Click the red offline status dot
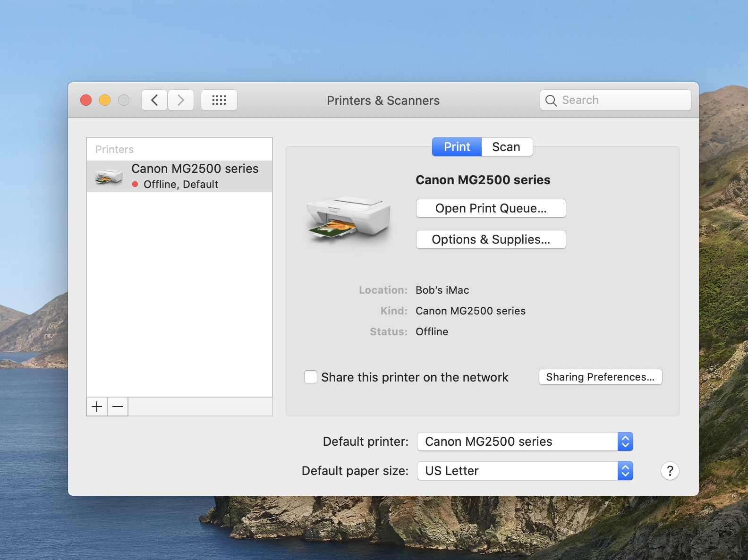 pos(135,184)
